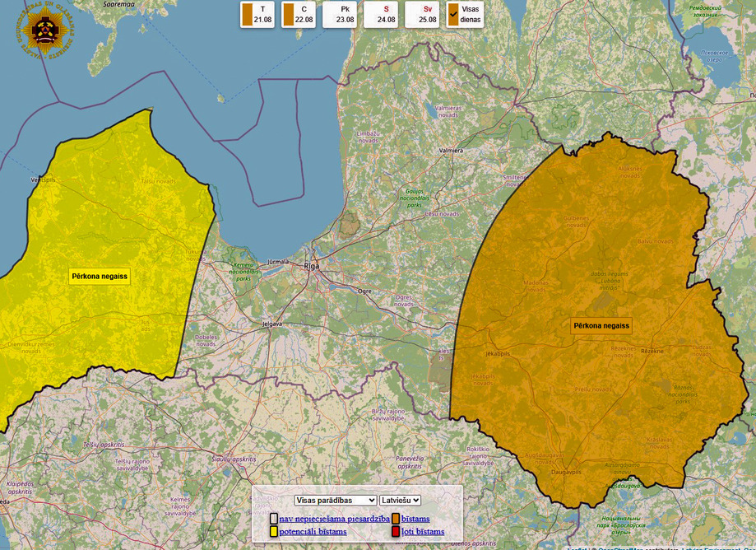The height and width of the screenshot is (550, 756).
Task: Open the nav nepieciešama piesardzība link
Action: pyautogui.click(x=334, y=519)
